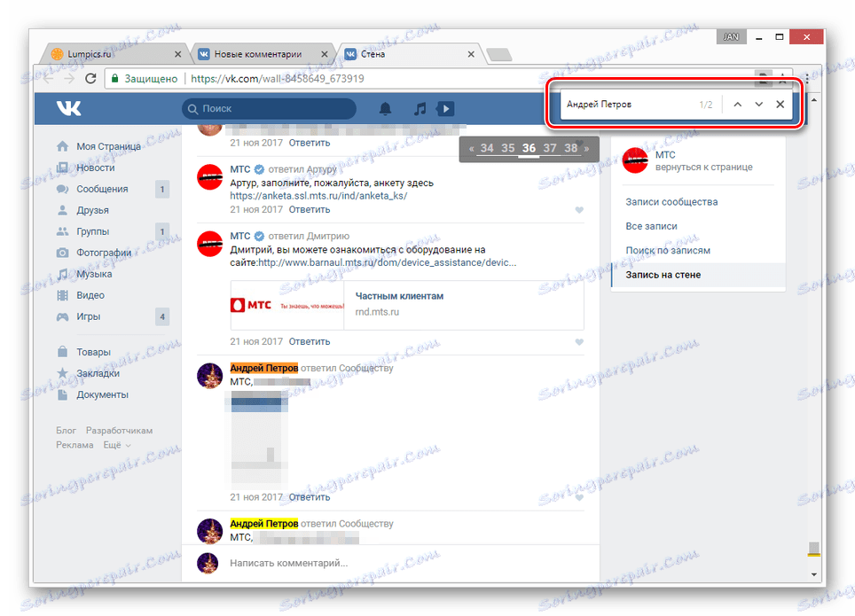Viewport: 855px width, 616px height.
Task: Click the star icon for Закладки
Action: (x=63, y=373)
